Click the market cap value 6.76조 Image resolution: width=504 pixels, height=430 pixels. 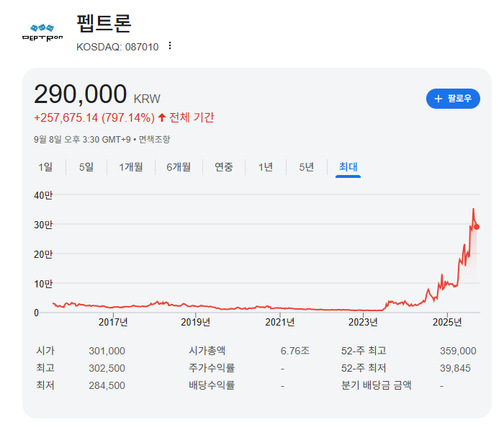pos(294,351)
